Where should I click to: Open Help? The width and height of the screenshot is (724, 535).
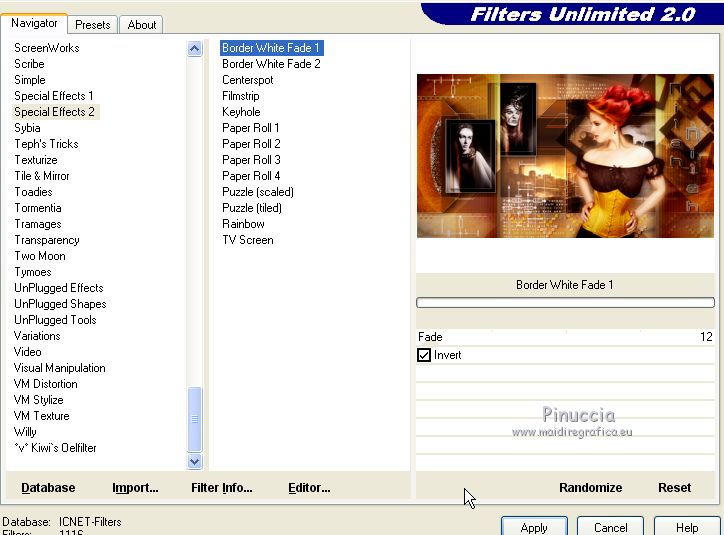coord(687,527)
